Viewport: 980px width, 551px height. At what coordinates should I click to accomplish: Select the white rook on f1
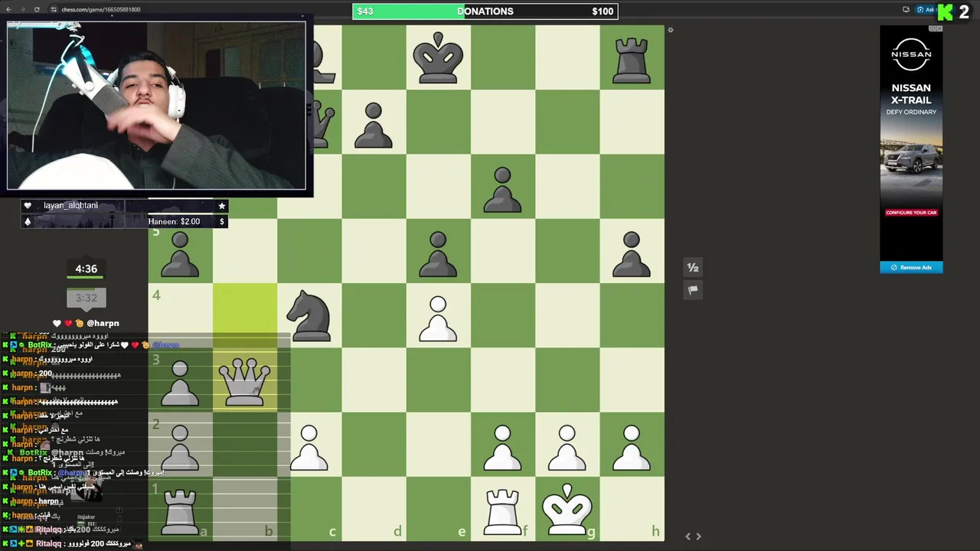click(502, 511)
